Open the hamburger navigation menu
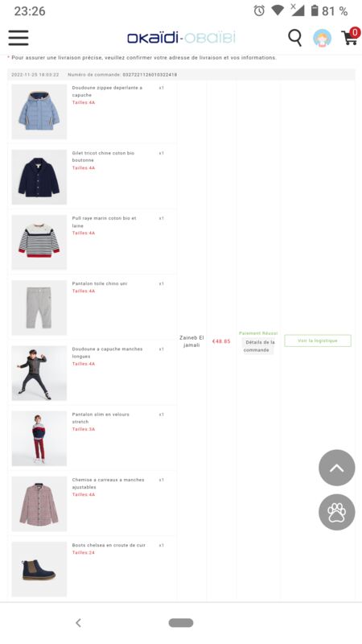The width and height of the screenshot is (362, 644). coord(19,38)
